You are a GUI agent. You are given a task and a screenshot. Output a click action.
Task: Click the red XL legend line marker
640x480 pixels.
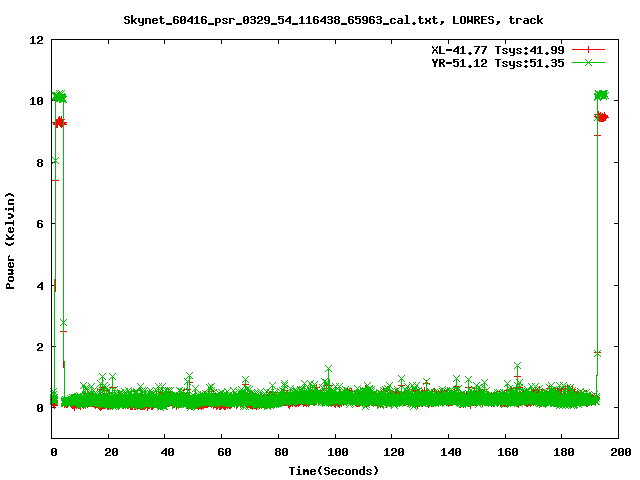588,50
